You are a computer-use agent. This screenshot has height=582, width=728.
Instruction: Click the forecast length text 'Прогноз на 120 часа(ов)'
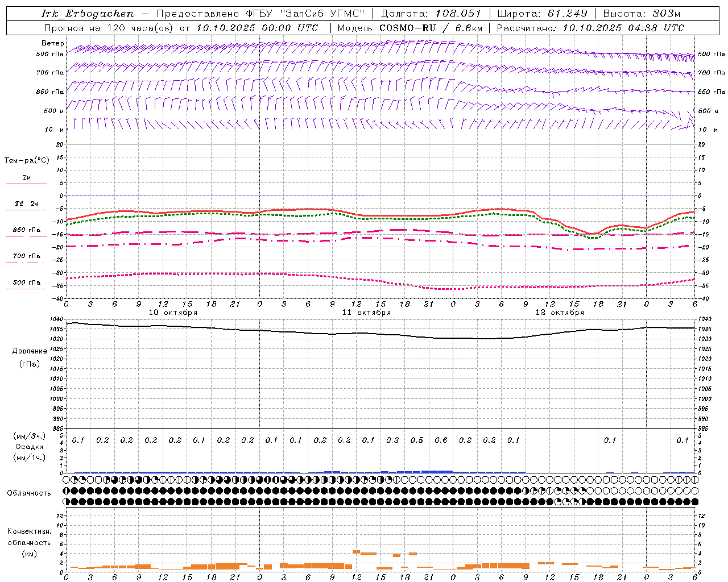coord(109,28)
